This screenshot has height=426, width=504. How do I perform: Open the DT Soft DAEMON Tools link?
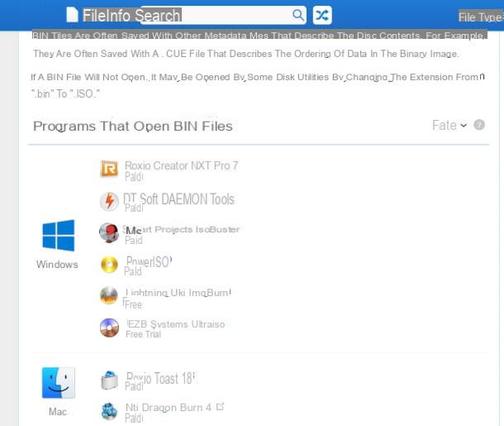coord(178,199)
